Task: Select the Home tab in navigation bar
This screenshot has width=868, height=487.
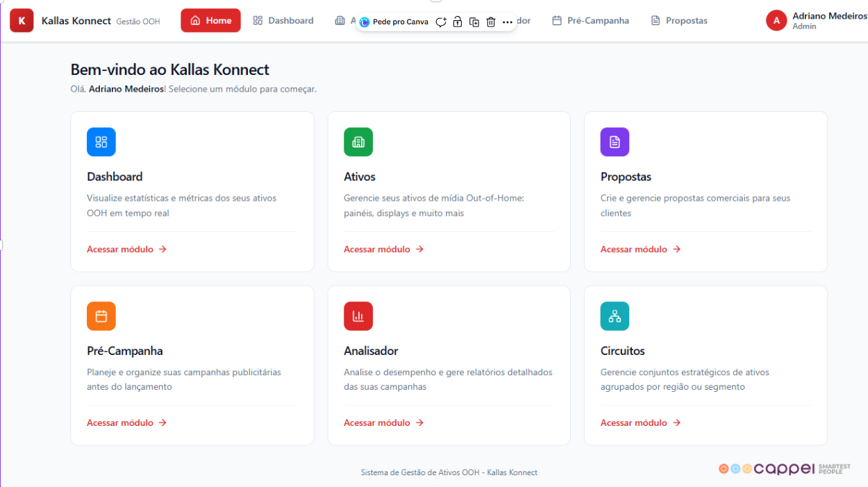Action: [x=210, y=21]
